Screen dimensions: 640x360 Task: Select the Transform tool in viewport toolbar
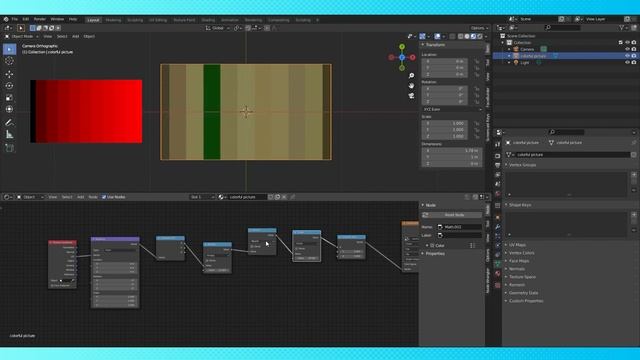click(x=9, y=109)
